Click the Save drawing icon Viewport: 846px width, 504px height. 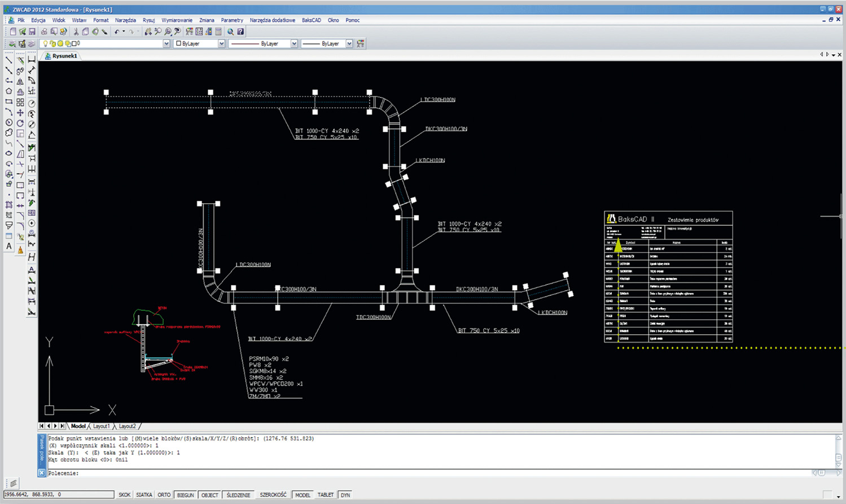point(32,32)
